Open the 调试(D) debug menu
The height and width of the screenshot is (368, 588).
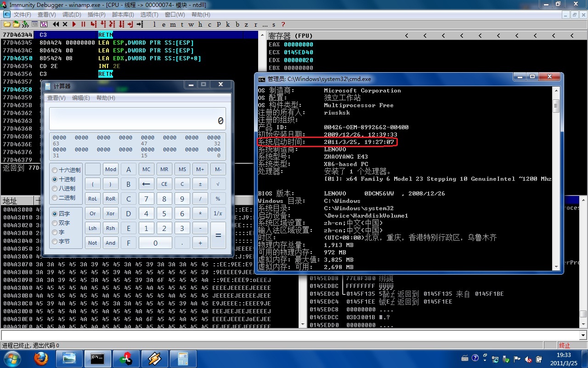[x=71, y=15]
